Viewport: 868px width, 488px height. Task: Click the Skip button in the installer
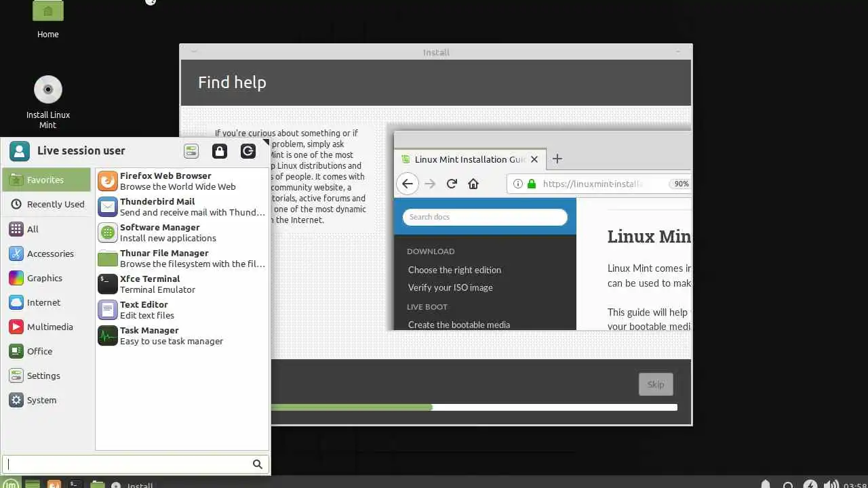(x=656, y=384)
